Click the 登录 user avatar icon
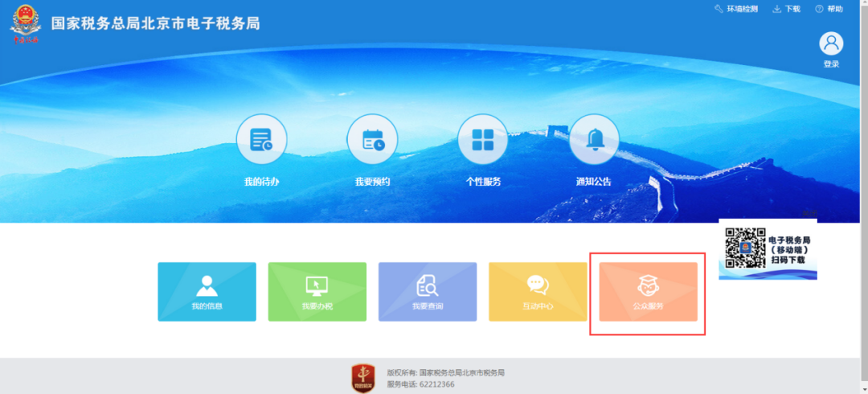Screen dimensions: 868x394 click(831, 43)
